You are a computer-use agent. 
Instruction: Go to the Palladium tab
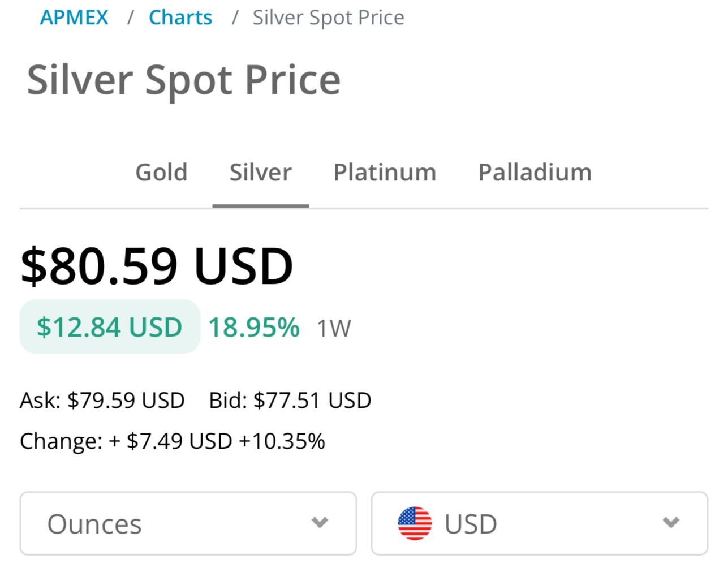[x=535, y=172]
